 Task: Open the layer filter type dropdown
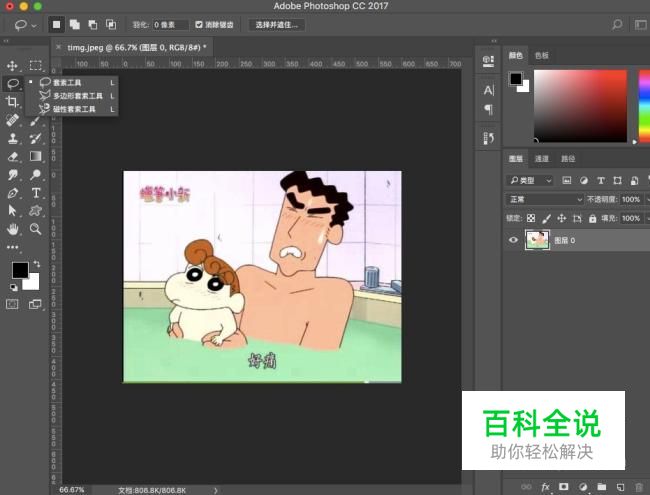coord(531,180)
